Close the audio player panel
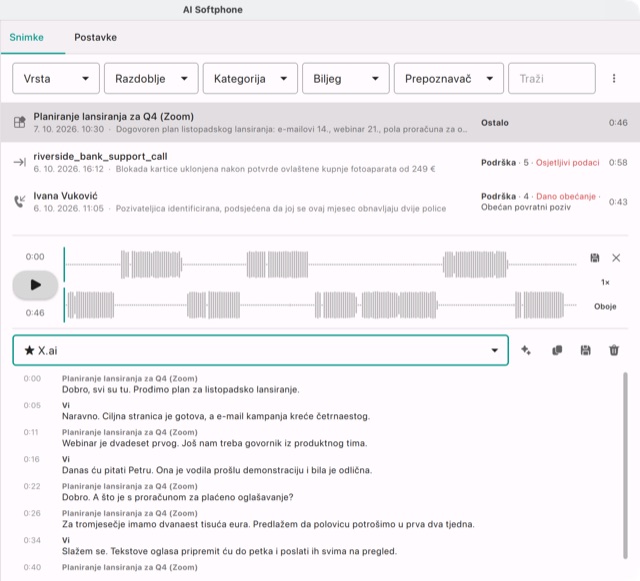Screen dimensions: 640x581 616,258
